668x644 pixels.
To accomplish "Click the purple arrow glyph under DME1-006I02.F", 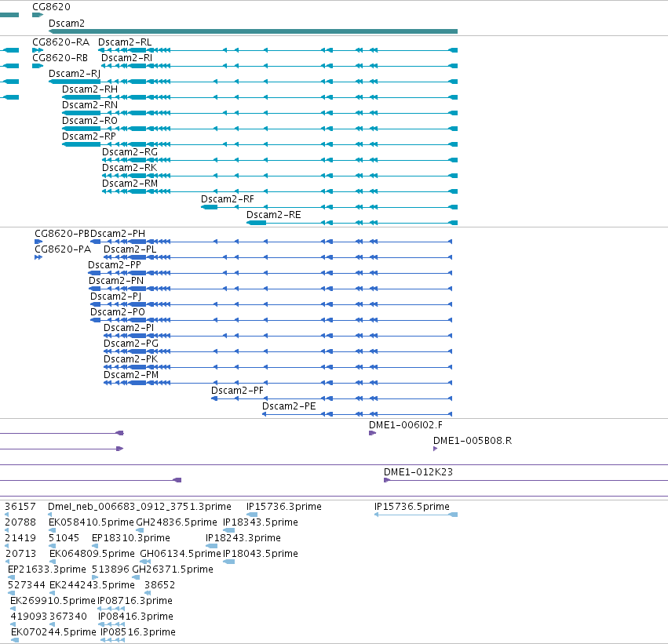I will click(372, 433).
